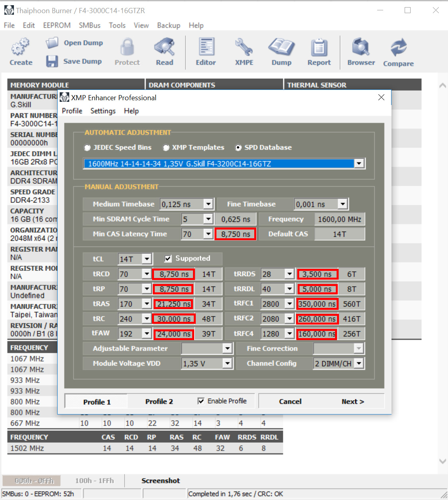The image size is (448, 500).
Task: Click the Thaiphoon Burner title bar app icon
Action: click(x=9, y=10)
